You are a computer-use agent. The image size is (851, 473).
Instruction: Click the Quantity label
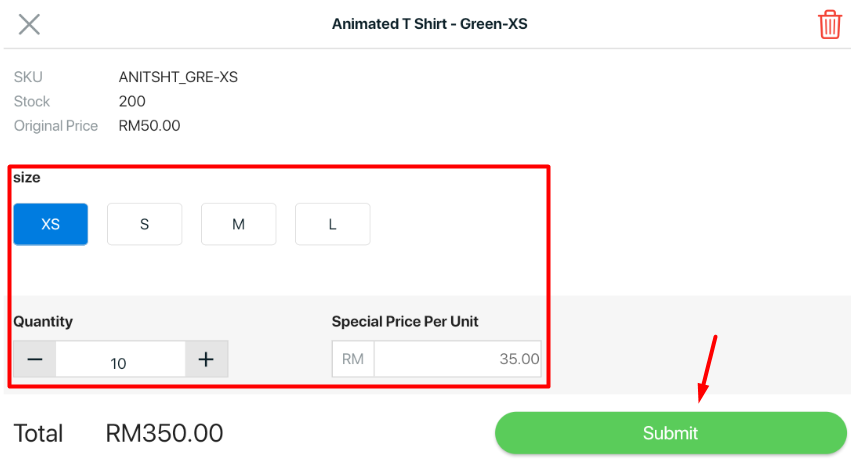43,322
